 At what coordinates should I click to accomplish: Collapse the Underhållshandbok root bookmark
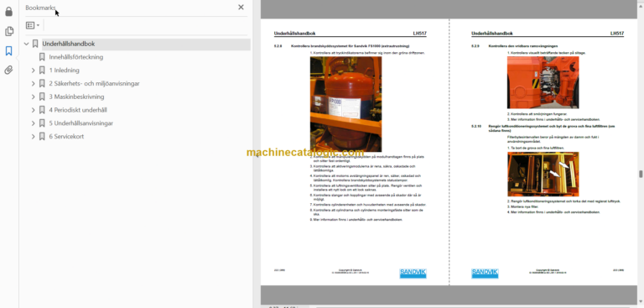pyautogui.click(x=26, y=44)
